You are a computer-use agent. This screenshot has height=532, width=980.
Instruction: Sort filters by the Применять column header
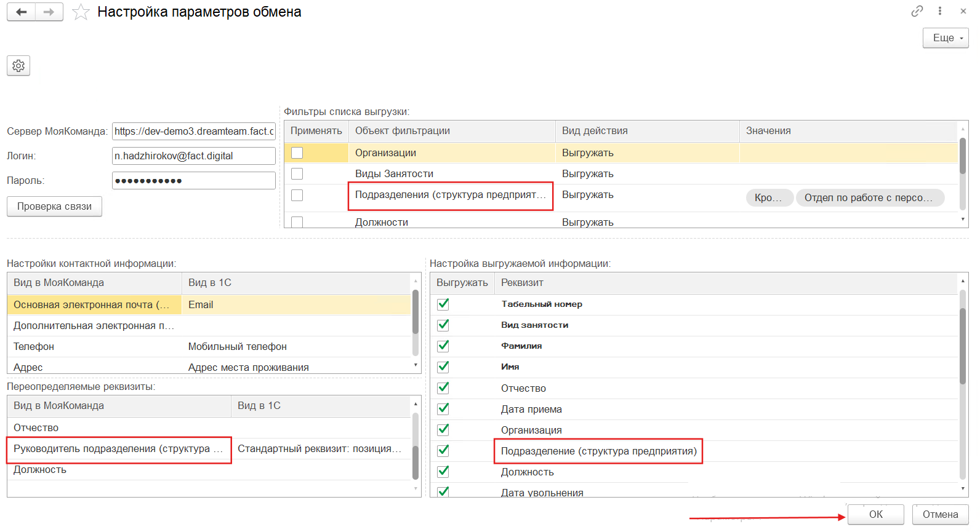316,131
